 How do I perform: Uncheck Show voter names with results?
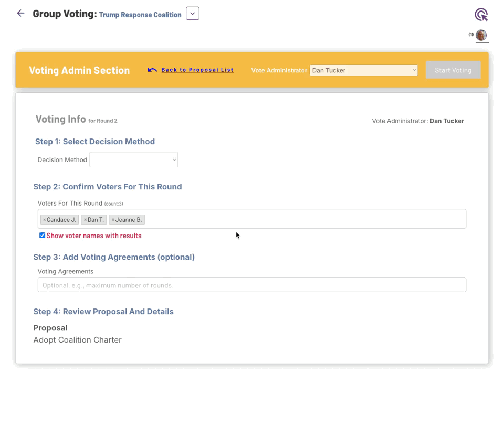pos(42,236)
